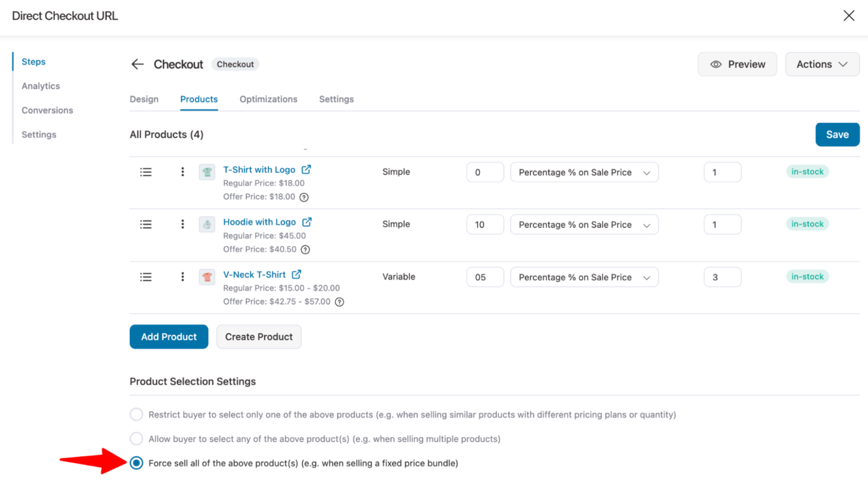Click the close X for Direct Checkout URL

(x=849, y=15)
